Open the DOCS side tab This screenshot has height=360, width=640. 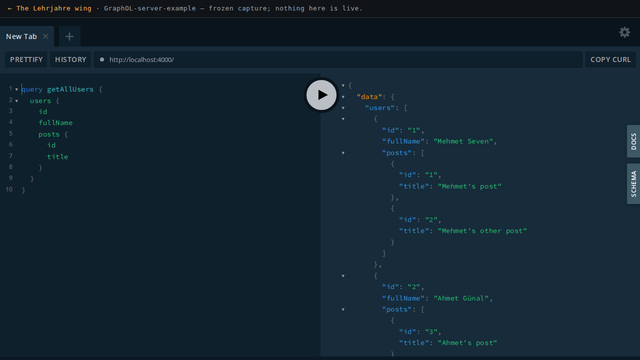[x=633, y=141]
